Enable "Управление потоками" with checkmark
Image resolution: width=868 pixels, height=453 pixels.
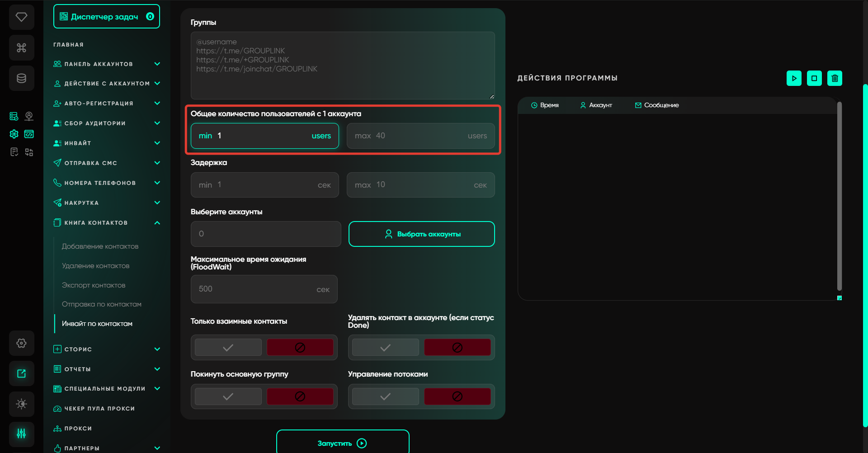[385, 396]
